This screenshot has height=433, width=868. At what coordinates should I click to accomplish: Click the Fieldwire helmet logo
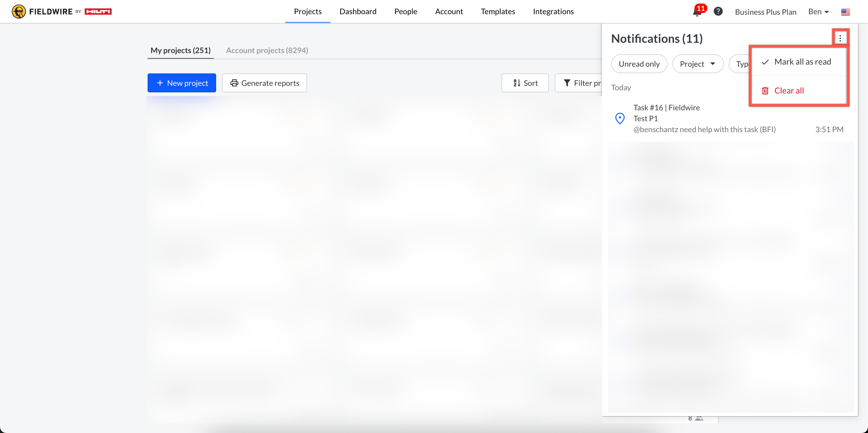pos(19,12)
